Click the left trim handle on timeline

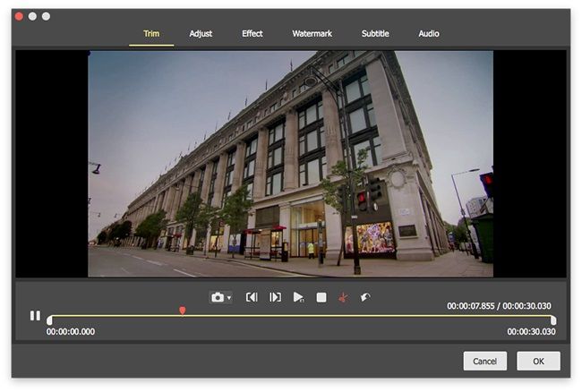pyautogui.click(x=49, y=320)
